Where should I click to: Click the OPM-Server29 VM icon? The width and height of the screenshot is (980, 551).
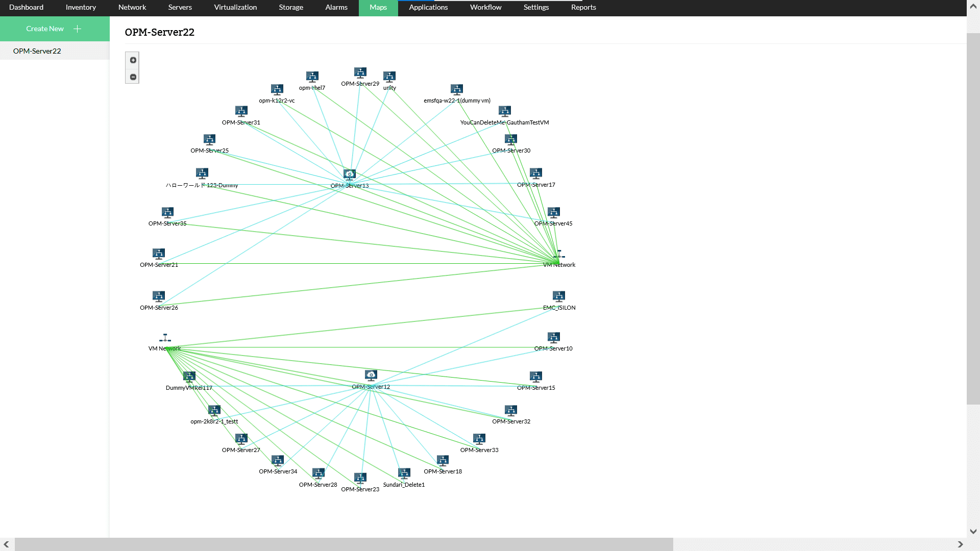(360, 72)
